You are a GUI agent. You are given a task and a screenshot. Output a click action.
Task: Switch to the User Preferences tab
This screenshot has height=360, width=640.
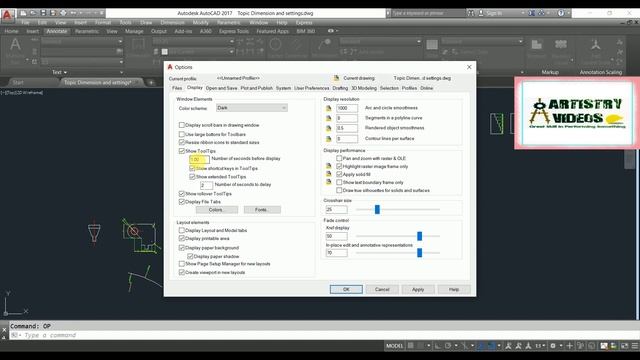click(311, 88)
